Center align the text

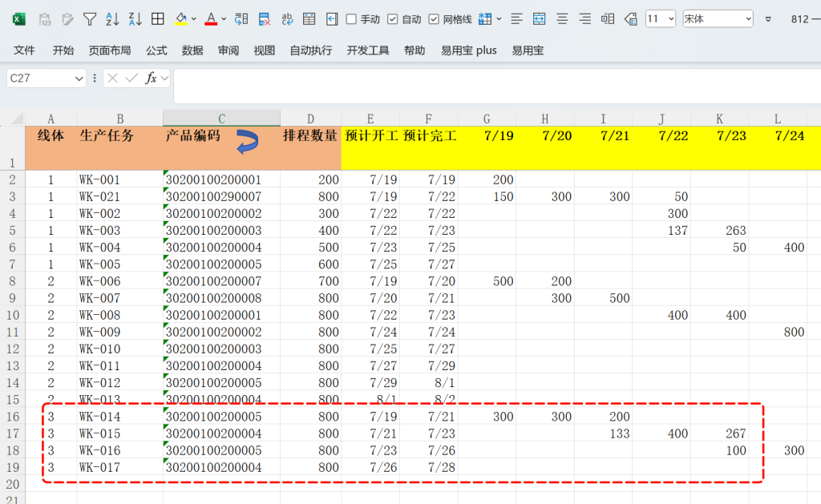pos(562,19)
